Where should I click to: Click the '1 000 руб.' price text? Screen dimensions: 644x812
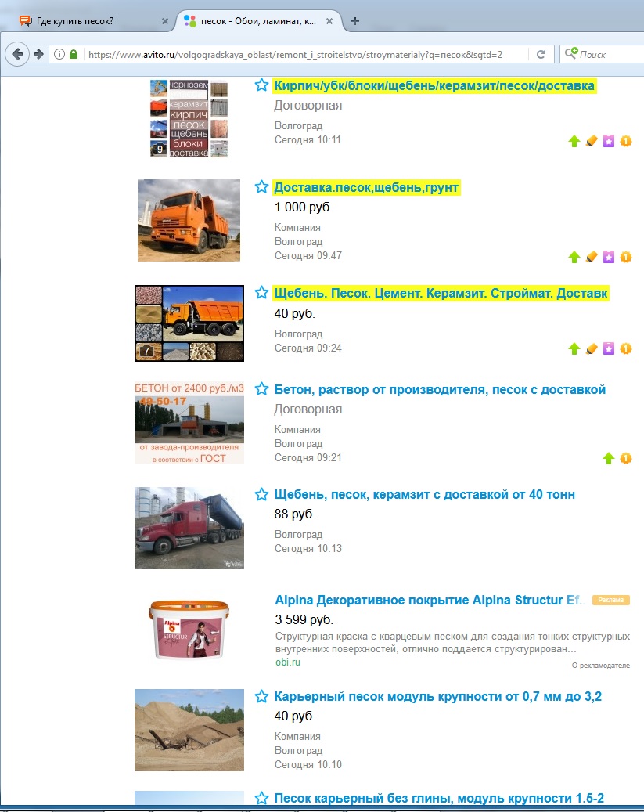pyautogui.click(x=304, y=208)
